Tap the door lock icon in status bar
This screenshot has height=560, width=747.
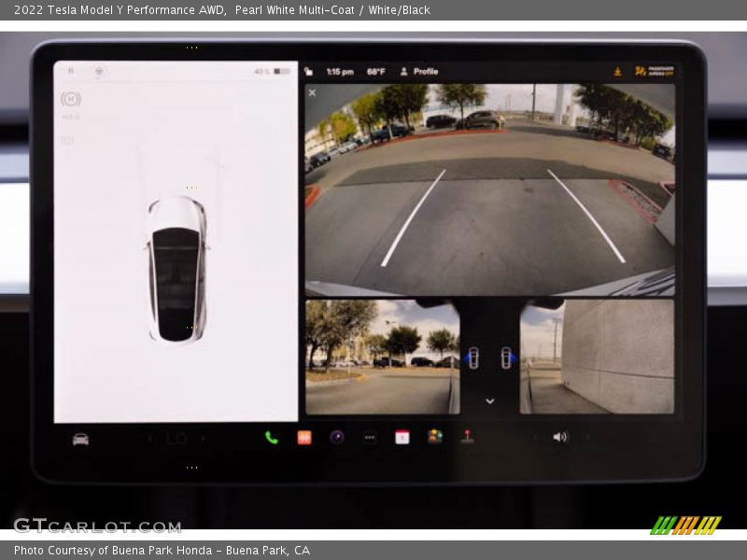point(309,71)
